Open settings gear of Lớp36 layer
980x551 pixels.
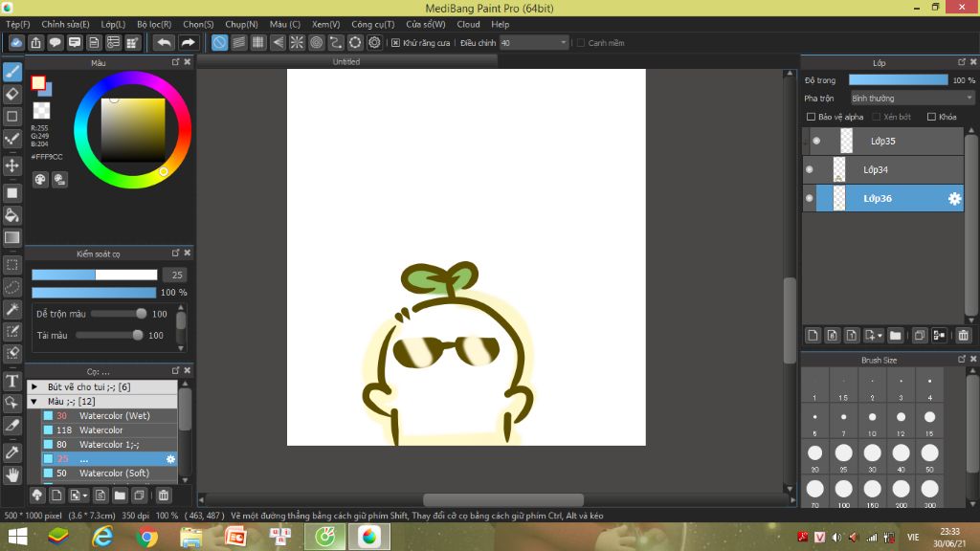point(954,199)
